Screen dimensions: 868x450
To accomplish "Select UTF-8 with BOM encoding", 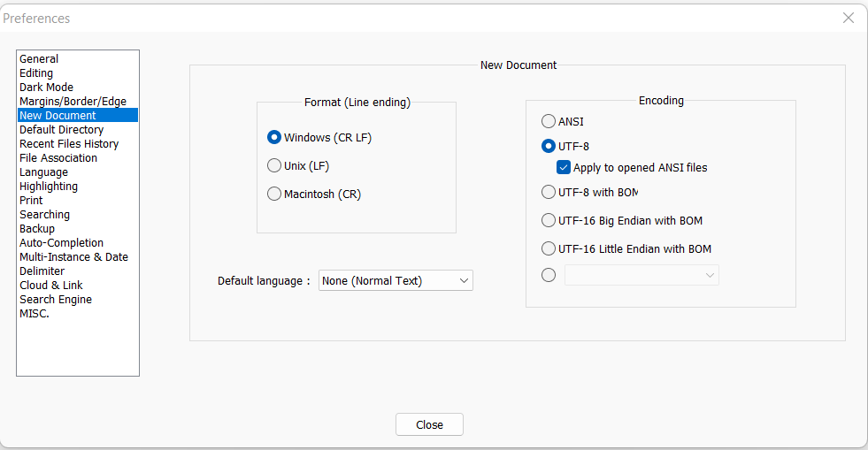I will [549, 192].
